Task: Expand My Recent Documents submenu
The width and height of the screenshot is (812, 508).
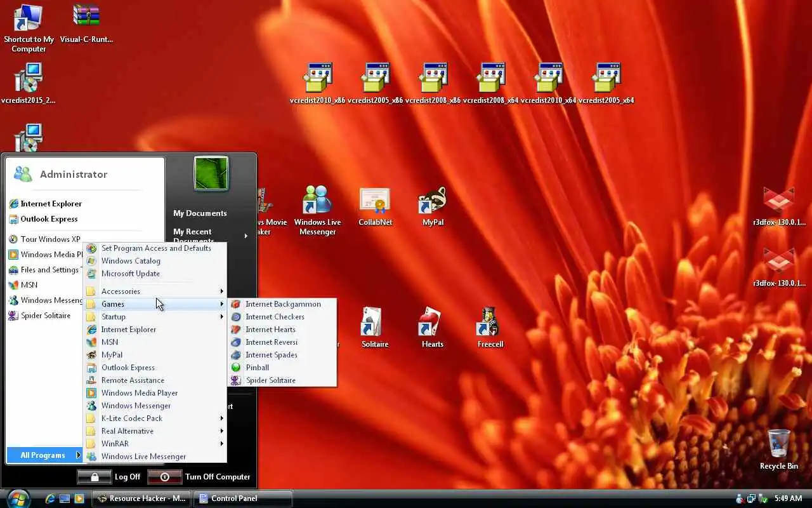Action: (211, 236)
